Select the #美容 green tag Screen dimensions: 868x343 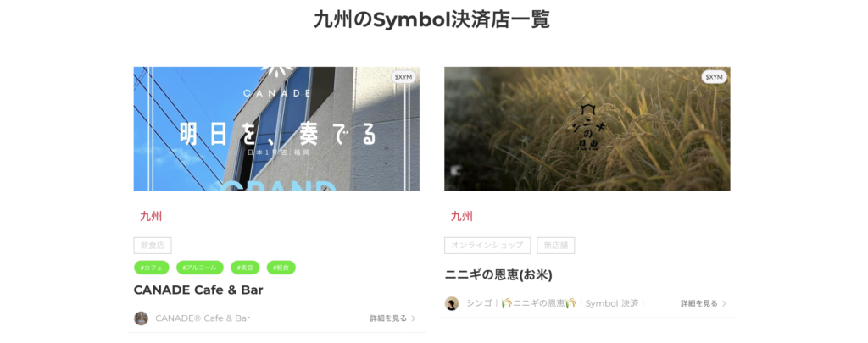click(245, 268)
